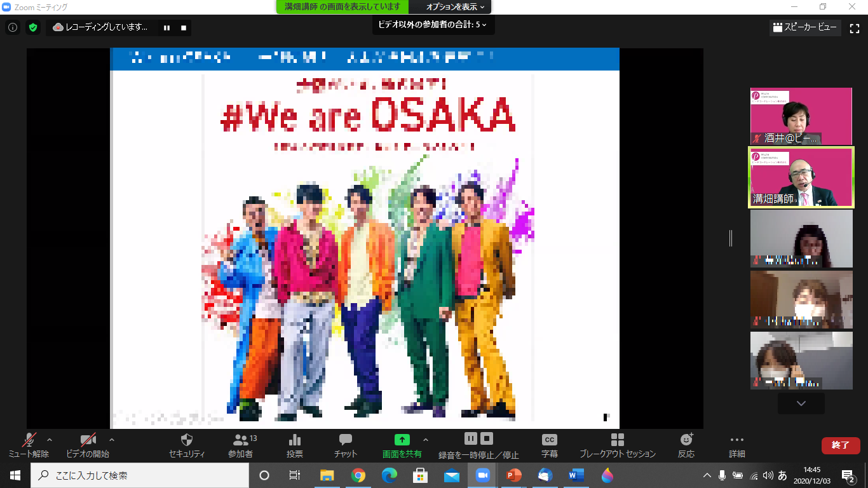Select Zoom app in taskbar
868x488 pixels.
coord(482,475)
